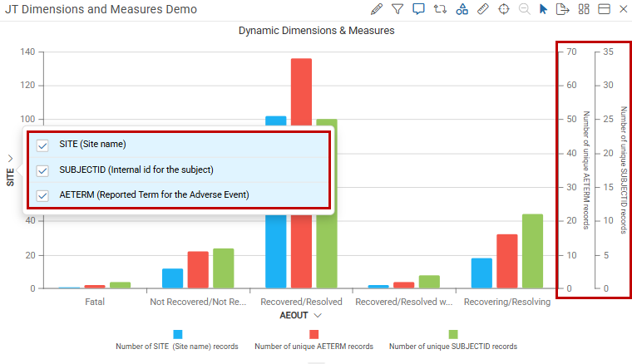Click the swap axes arrows icon

(440, 9)
